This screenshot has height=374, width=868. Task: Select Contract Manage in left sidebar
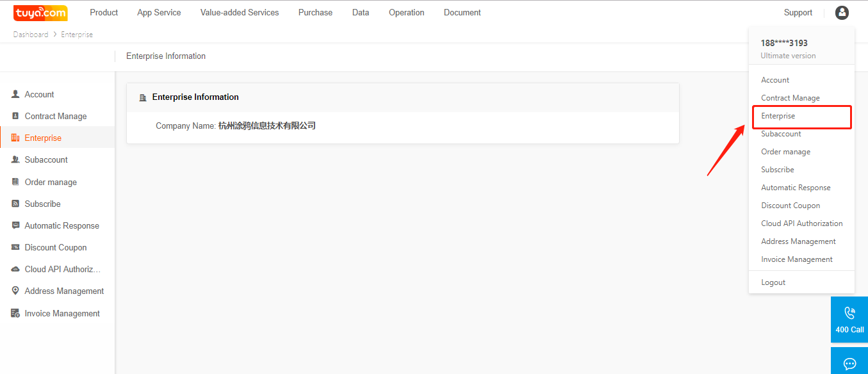coord(56,116)
